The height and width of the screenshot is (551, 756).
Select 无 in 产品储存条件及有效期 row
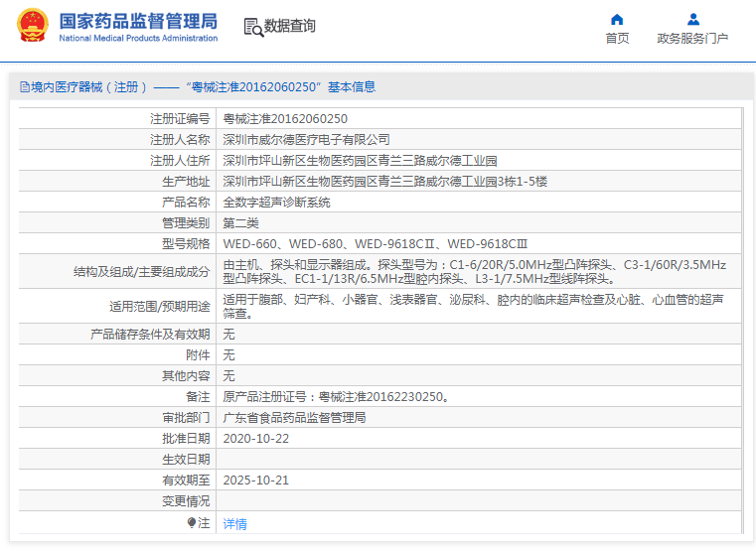point(228,335)
